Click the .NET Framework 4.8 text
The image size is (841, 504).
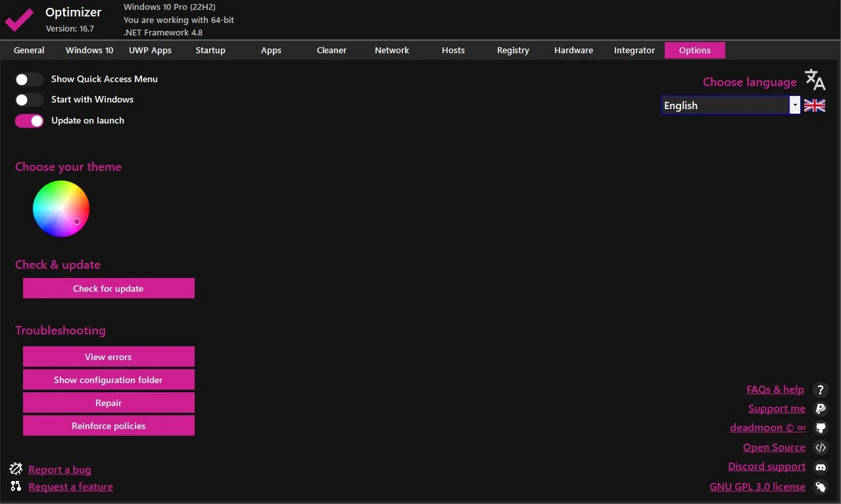(163, 33)
